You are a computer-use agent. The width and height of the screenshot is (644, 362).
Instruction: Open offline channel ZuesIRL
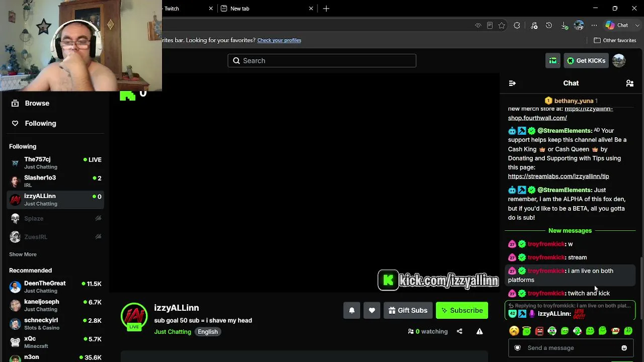(55, 237)
